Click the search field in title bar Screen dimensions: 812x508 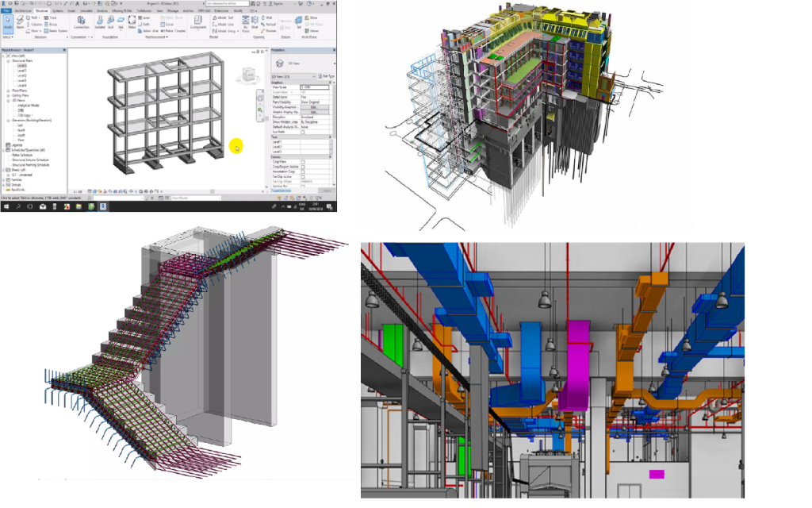[x=228, y=4]
